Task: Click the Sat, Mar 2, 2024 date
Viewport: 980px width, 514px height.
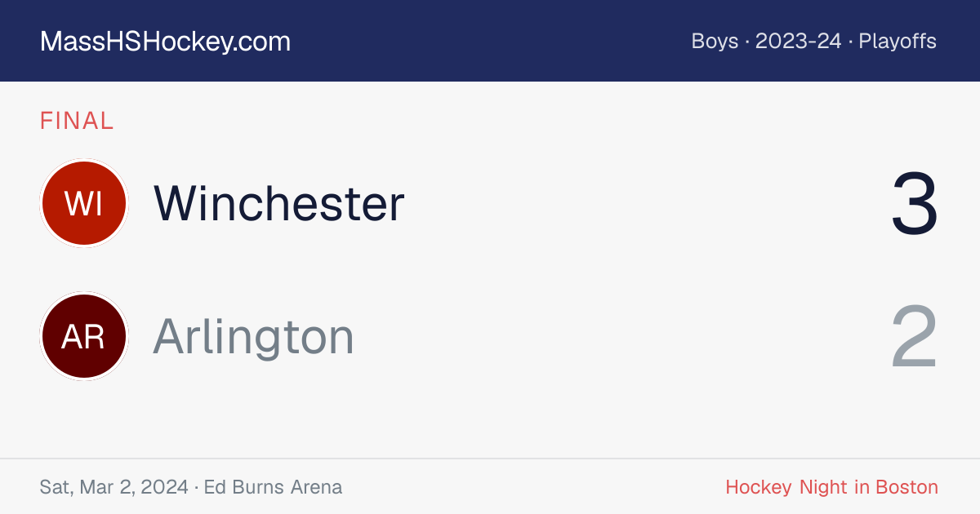Action: 114,487
